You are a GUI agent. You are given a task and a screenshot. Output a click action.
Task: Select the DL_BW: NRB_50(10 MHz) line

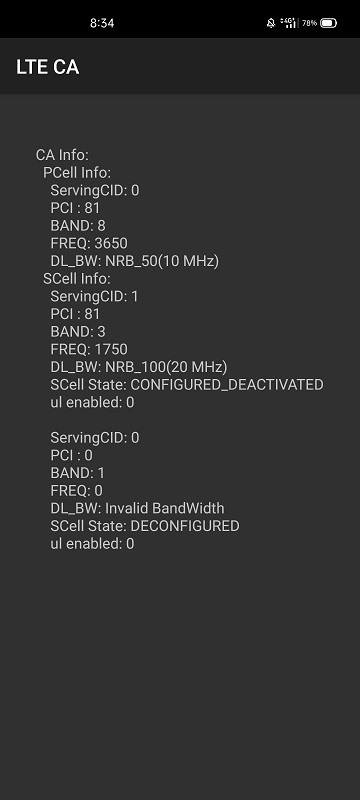[x=135, y=261]
